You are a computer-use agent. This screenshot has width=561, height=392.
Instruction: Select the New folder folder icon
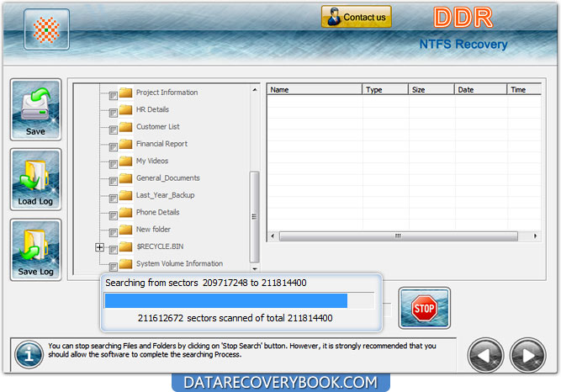(125, 229)
